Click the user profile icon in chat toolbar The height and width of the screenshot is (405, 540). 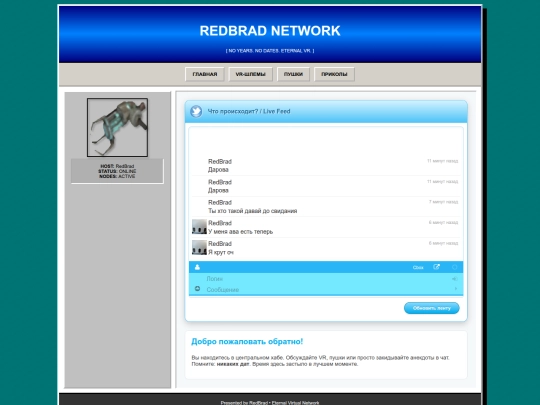coord(197,267)
